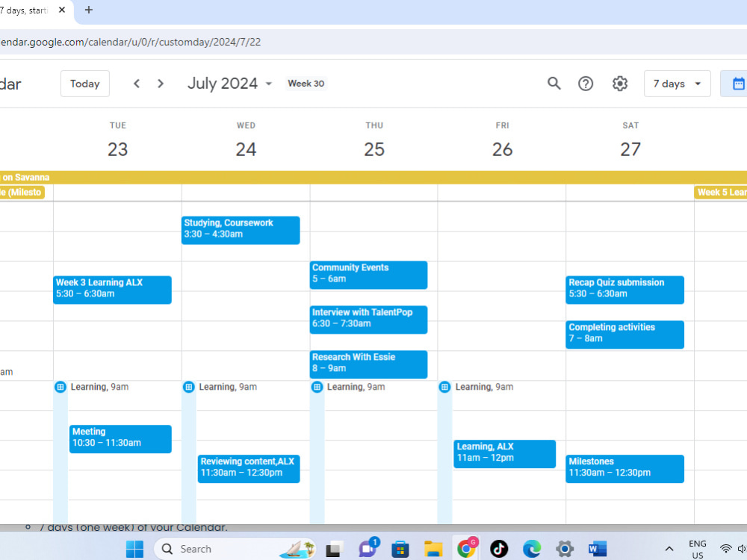Open a new browser tab
The width and height of the screenshot is (747, 560).
click(89, 10)
